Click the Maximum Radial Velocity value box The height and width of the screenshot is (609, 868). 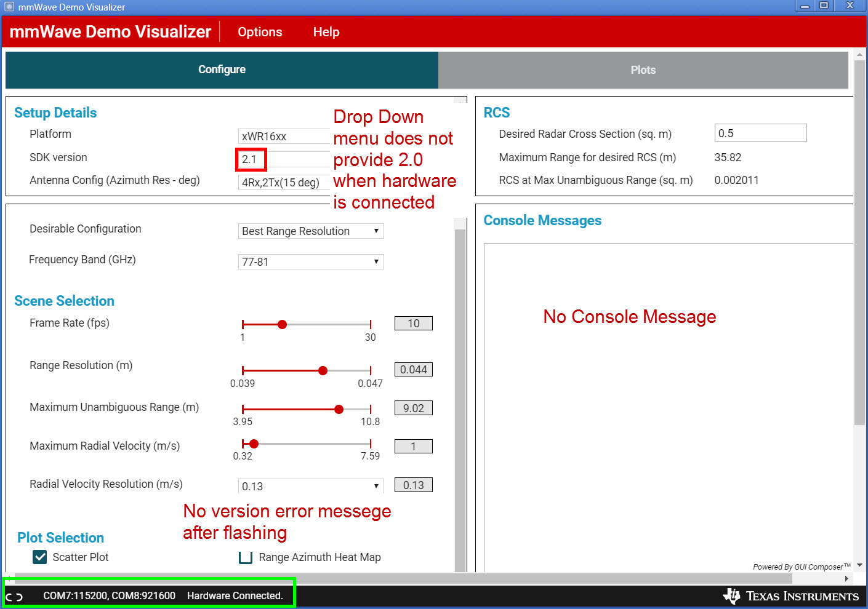coord(414,447)
